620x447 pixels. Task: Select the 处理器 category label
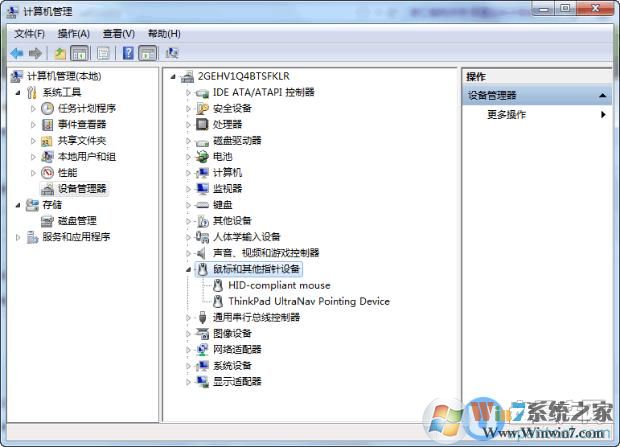[227, 125]
